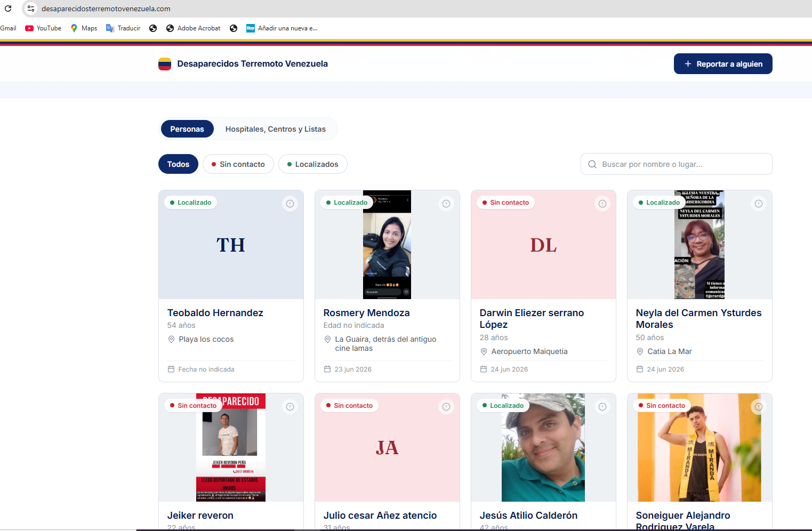
Task: Open Teobaldo Hernandez name link
Action: pos(215,313)
